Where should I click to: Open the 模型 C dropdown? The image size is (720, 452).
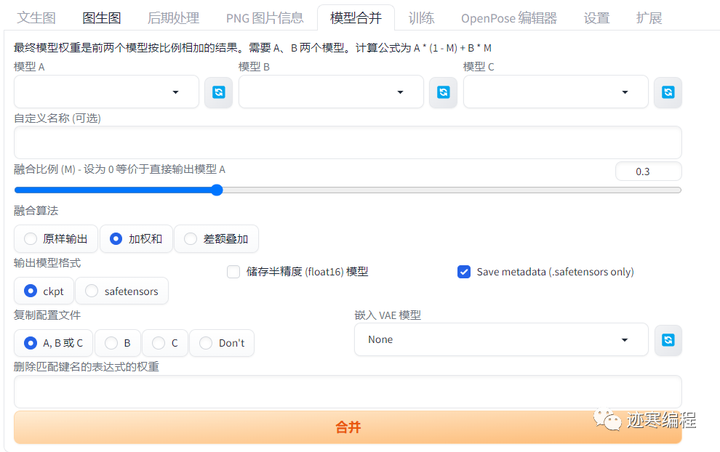(x=556, y=92)
